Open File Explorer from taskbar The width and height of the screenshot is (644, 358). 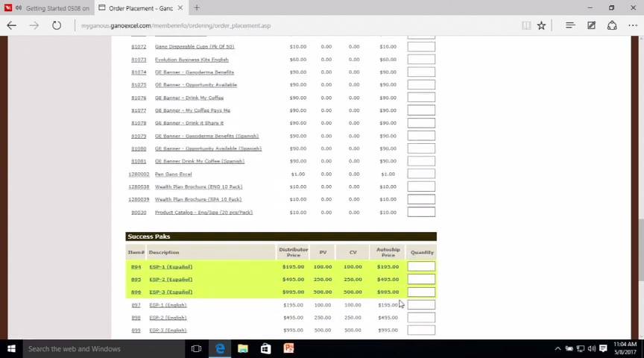click(243, 348)
